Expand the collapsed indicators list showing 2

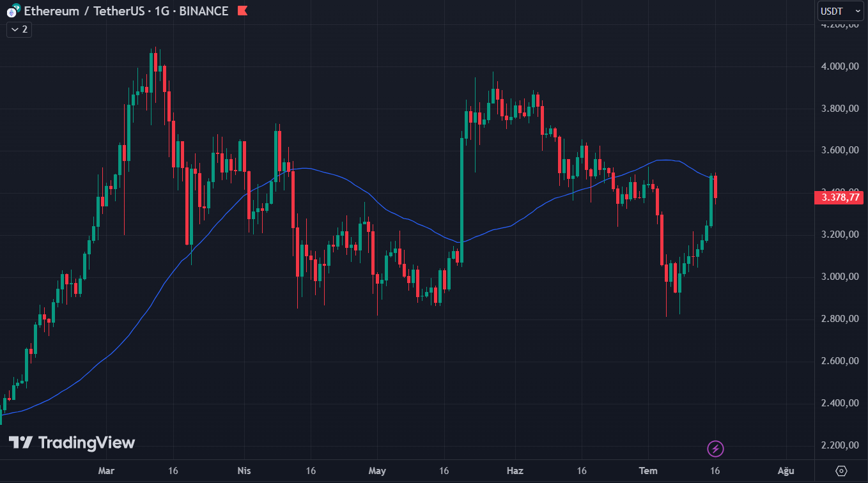(x=19, y=29)
